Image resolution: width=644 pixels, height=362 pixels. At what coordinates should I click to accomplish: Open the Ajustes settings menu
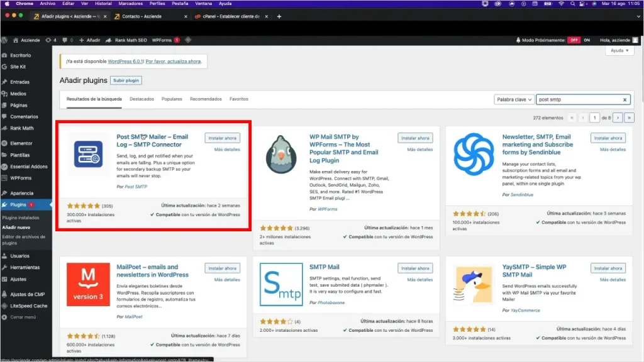(18, 279)
